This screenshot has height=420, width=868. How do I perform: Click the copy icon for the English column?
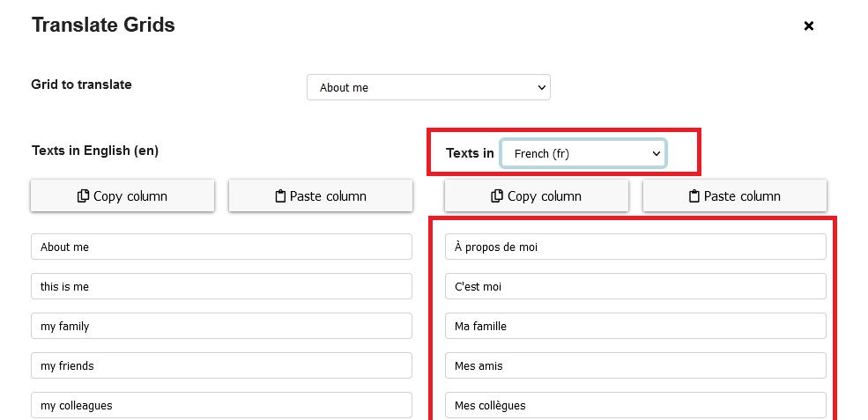tap(84, 196)
